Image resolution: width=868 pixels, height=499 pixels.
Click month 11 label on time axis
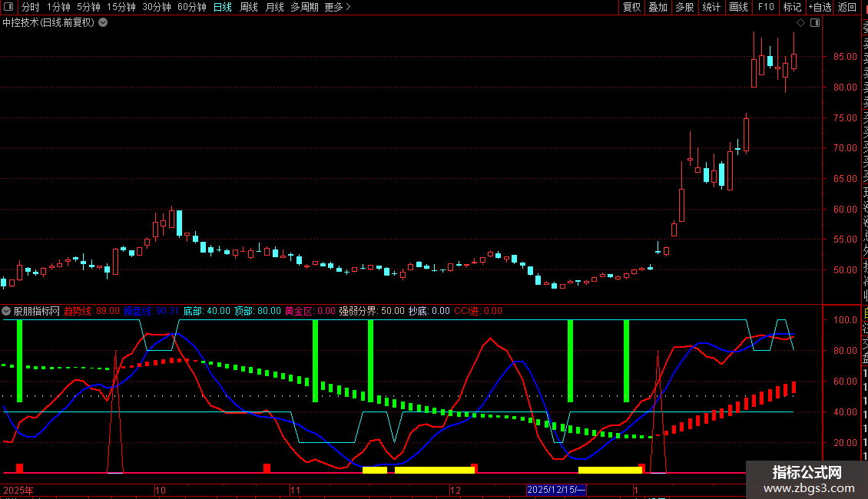coord(296,490)
